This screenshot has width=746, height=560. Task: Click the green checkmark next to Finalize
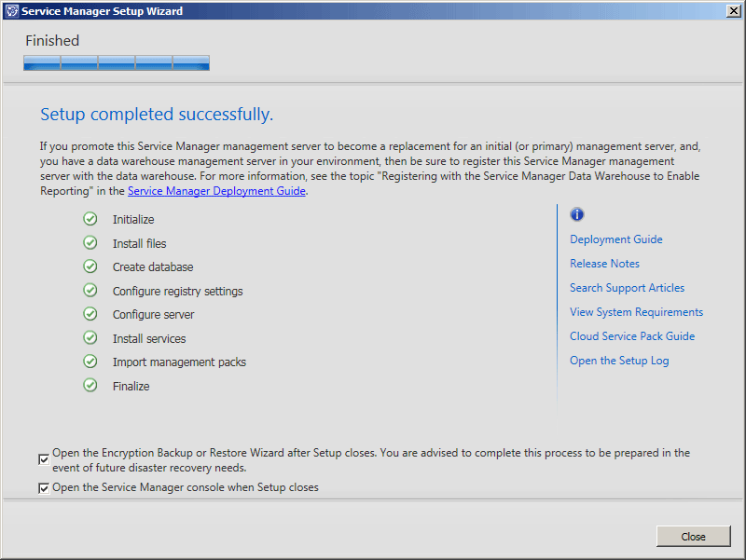[x=90, y=385]
